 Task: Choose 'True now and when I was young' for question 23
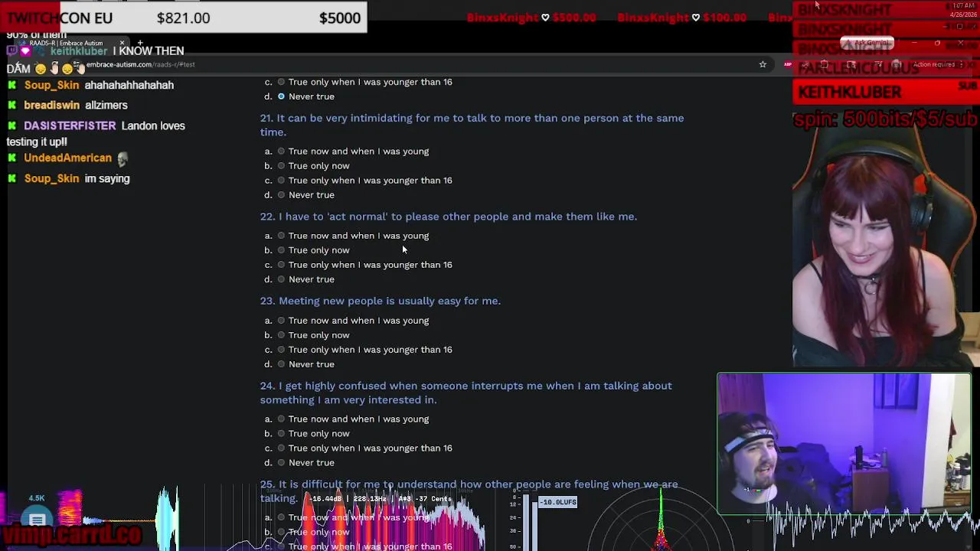(x=281, y=321)
